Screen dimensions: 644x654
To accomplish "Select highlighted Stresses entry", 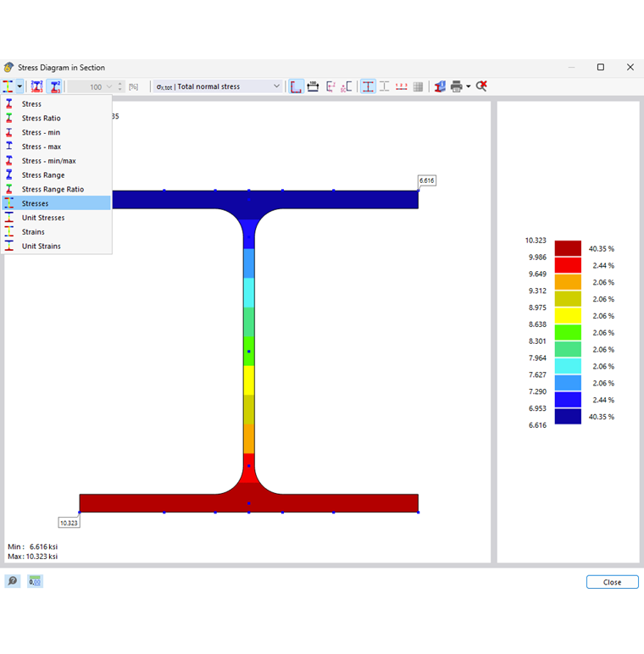I will (x=56, y=203).
